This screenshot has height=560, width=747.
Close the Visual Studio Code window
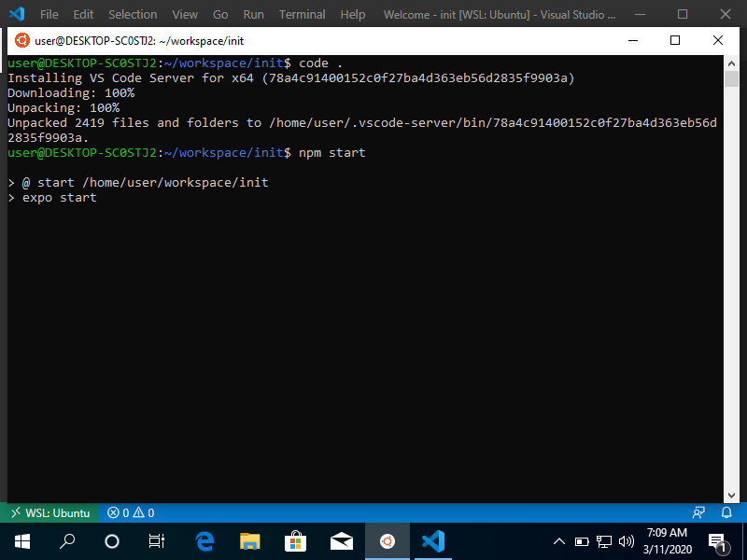(726, 14)
